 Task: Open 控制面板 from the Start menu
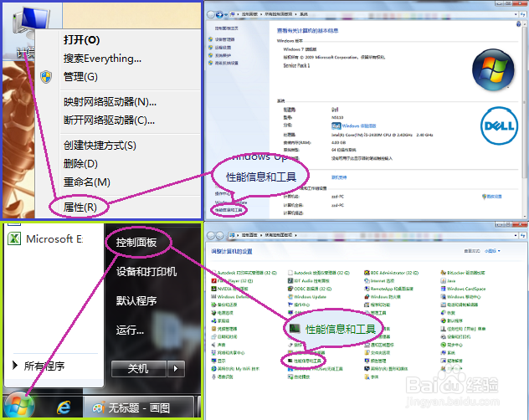[x=136, y=242]
